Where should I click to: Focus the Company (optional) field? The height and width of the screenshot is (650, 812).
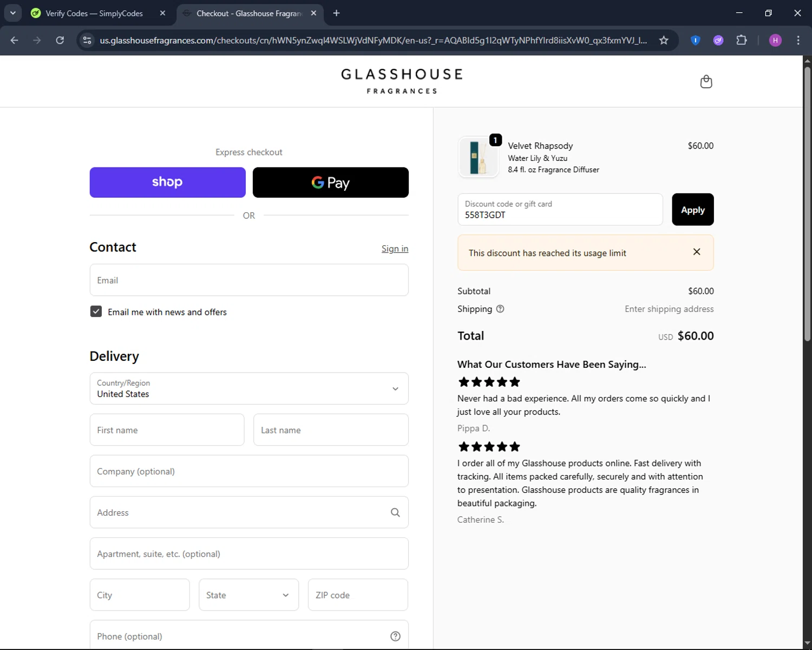pyautogui.click(x=249, y=471)
